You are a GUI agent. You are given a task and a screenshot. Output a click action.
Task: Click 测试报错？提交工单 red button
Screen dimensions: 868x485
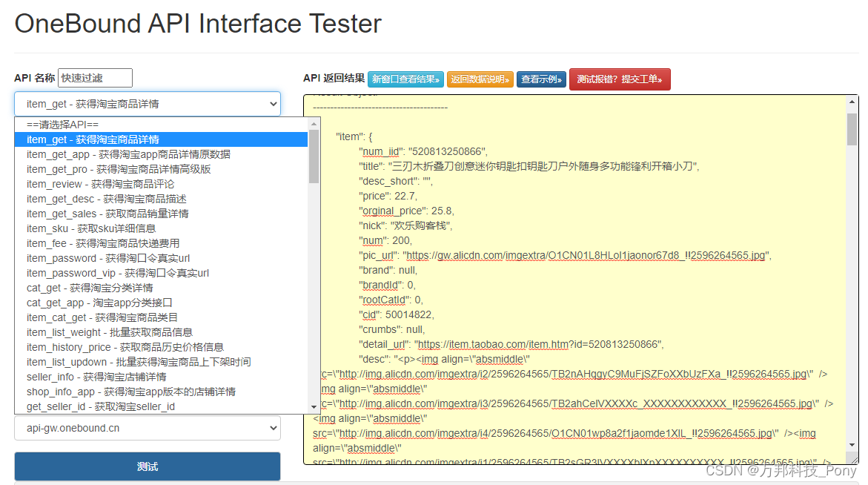(620, 79)
